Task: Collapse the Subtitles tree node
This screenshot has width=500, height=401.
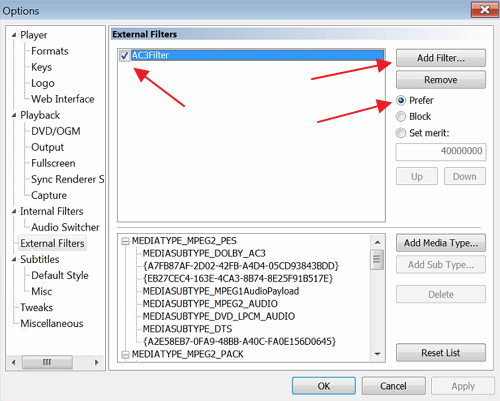Action: 14,260
